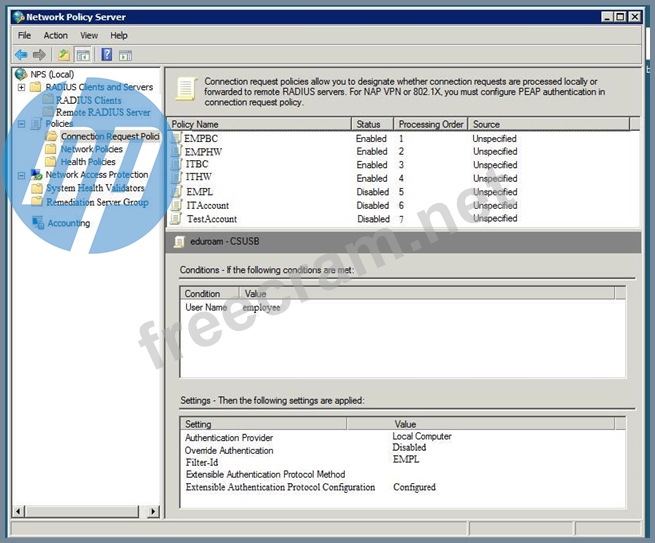Collapse the Policies tree node

click(21, 124)
